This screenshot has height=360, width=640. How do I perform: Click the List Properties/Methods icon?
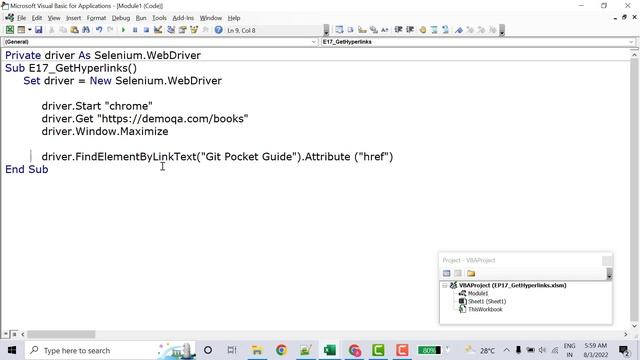339,30
